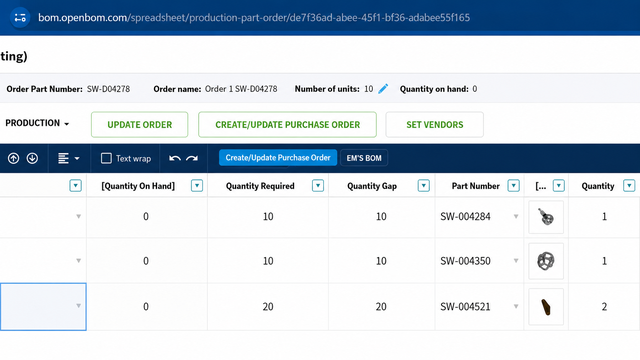The image size is (640, 360).
Task: Open thumbnail image for SW-004521
Action: coord(546,307)
